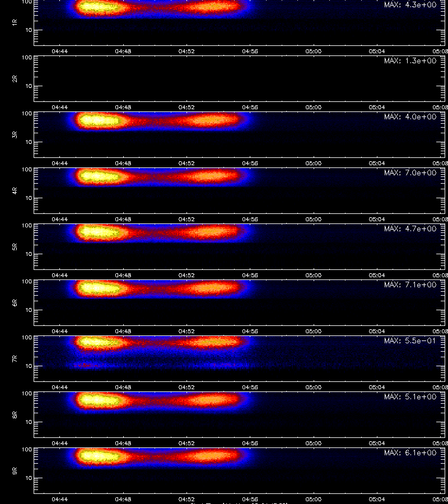Image resolution: width=448 pixels, height=504 pixels.
Task: Select the MAX: 4.0e+00 readout
Action: [410, 116]
